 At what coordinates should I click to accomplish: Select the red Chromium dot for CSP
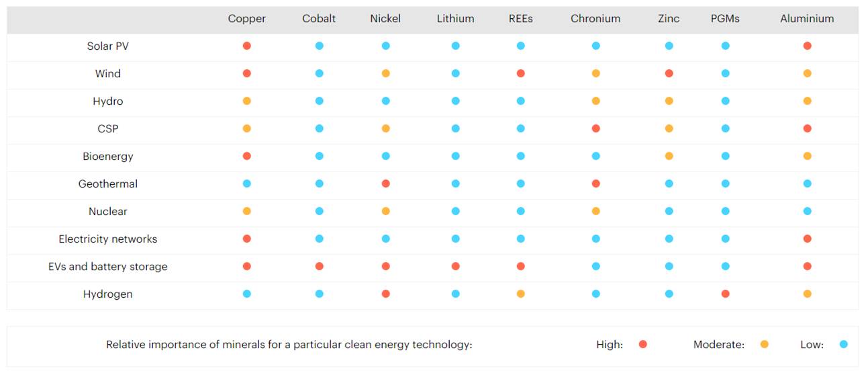pyautogui.click(x=595, y=128)
